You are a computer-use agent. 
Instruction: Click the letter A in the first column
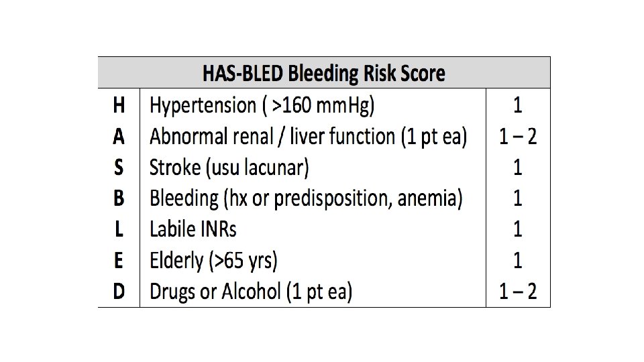coord(118,137)
